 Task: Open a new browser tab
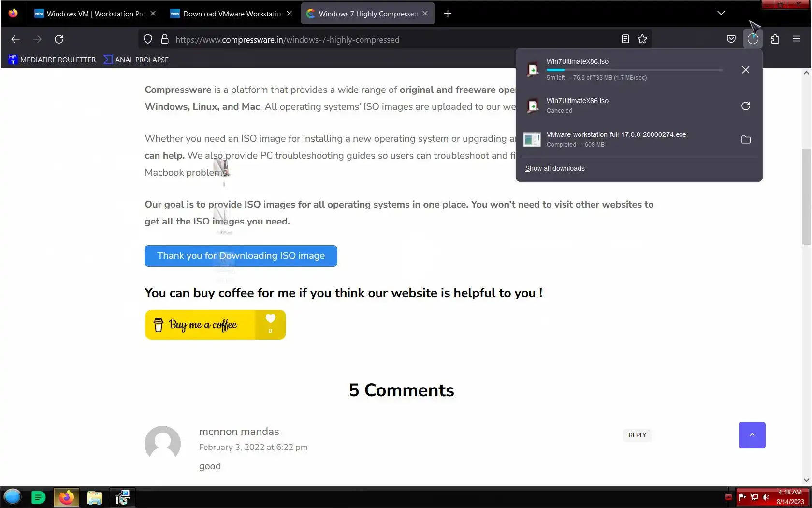click(448, 14)
